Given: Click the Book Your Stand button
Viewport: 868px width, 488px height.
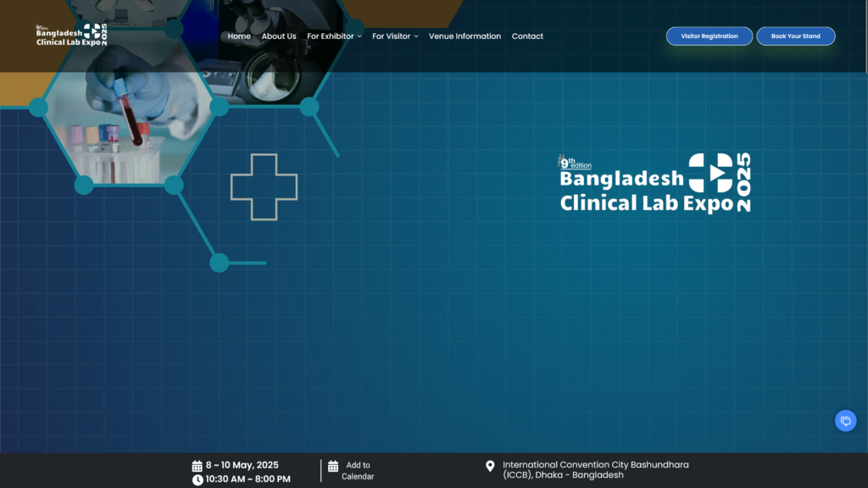Looking at the screenshot, I should (795, 36).
